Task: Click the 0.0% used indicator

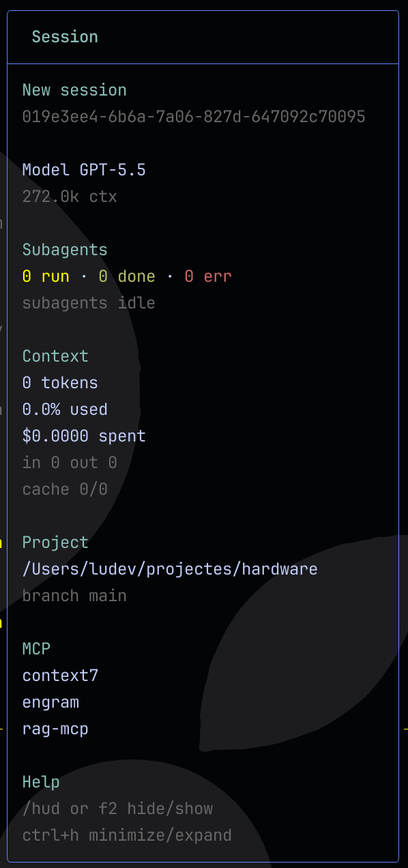Action: click(x=65, y=409)
